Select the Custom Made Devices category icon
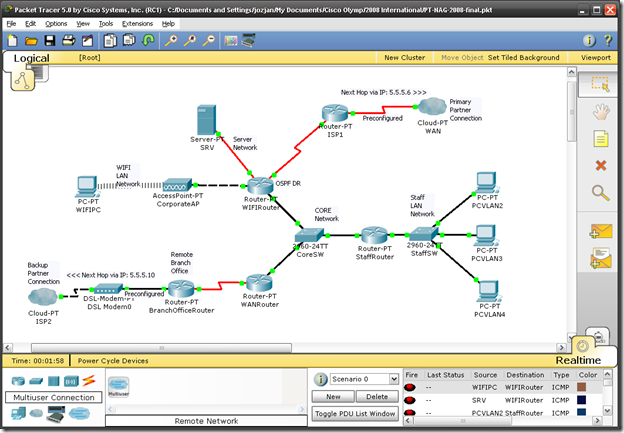This screenshot has height=433, width=624. 56,414
